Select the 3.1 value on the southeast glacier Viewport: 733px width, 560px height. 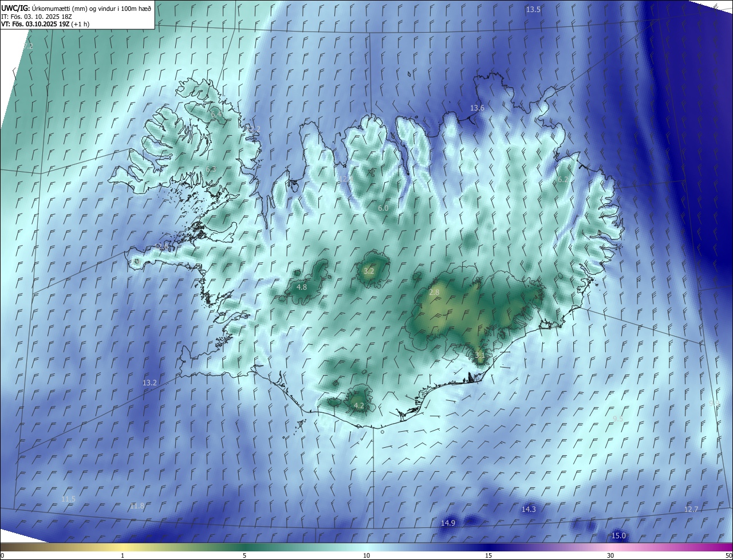pyautogui.click(x=480, y=356)
